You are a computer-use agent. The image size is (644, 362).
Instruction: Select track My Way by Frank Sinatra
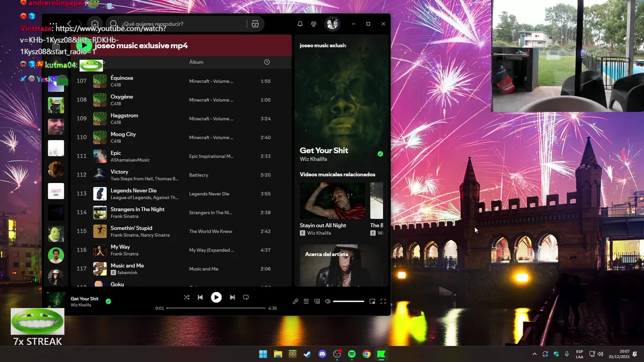pyautogui.click(x=181, y=250)
